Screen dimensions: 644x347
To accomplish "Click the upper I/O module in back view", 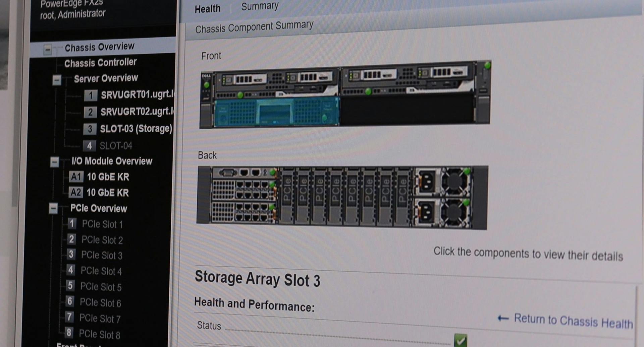I will pyautogui.click(x=244, y=190).
